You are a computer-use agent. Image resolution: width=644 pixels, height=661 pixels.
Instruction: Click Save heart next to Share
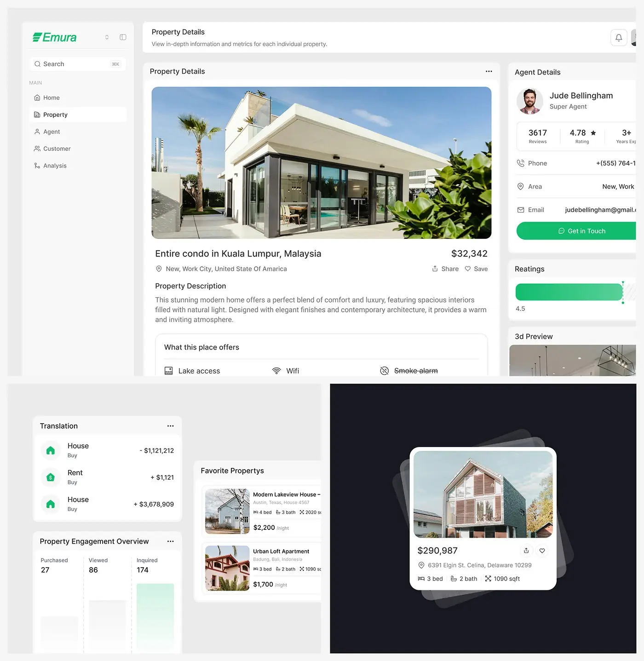point(468,269)
